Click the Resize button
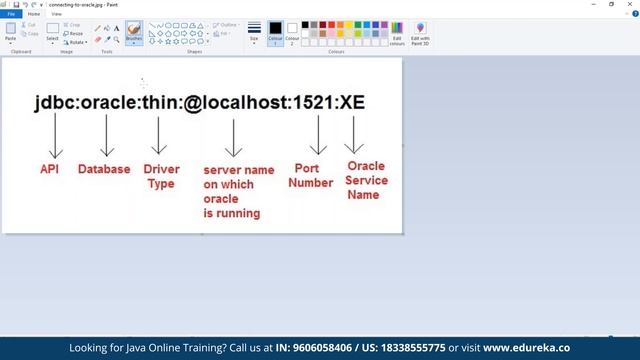This screenshot has height=360, width=640. (73, 33)
